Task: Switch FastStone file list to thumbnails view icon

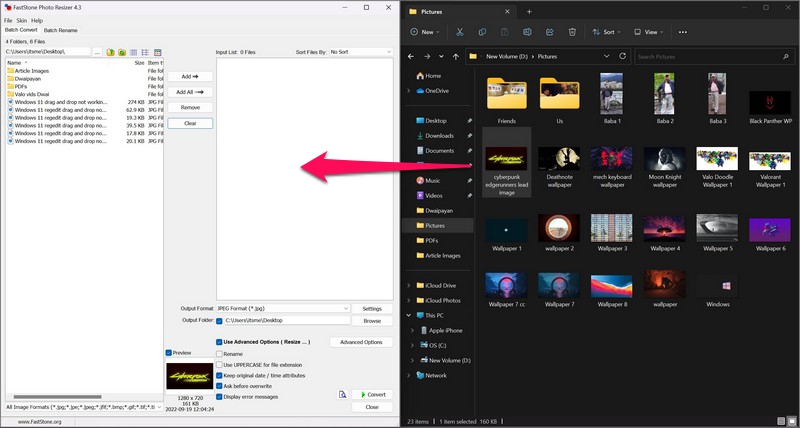Action: pyautogui.click(x=159, y=51)
